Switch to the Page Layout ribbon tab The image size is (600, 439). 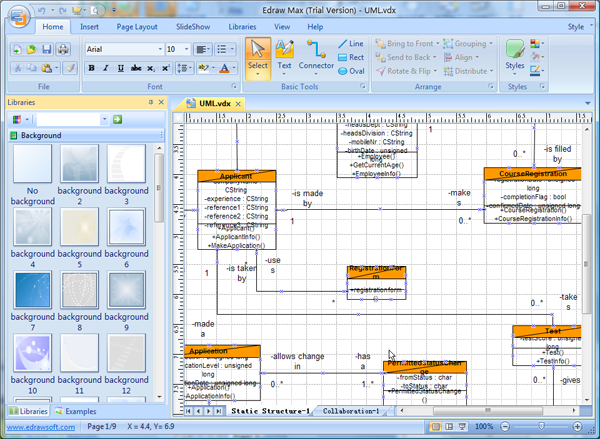(136, 27)
